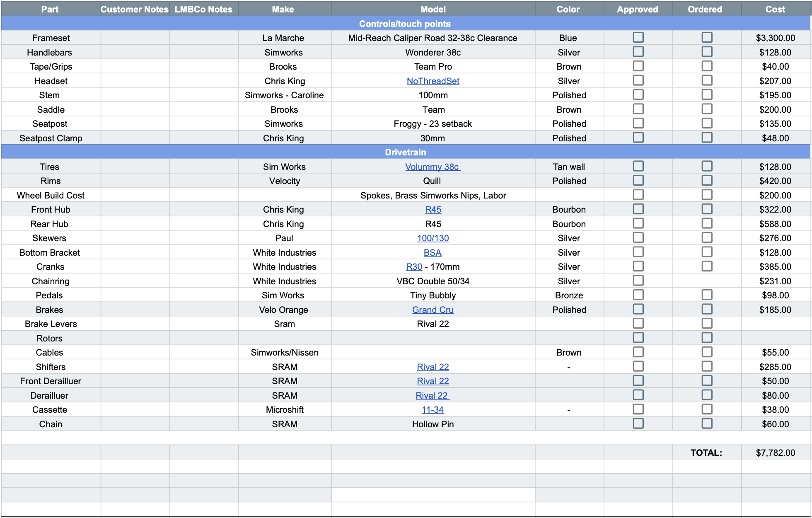Select the Microshift make cell
Image resolution: width=812 pixels, height=518 pixels.
coord(285,409)
